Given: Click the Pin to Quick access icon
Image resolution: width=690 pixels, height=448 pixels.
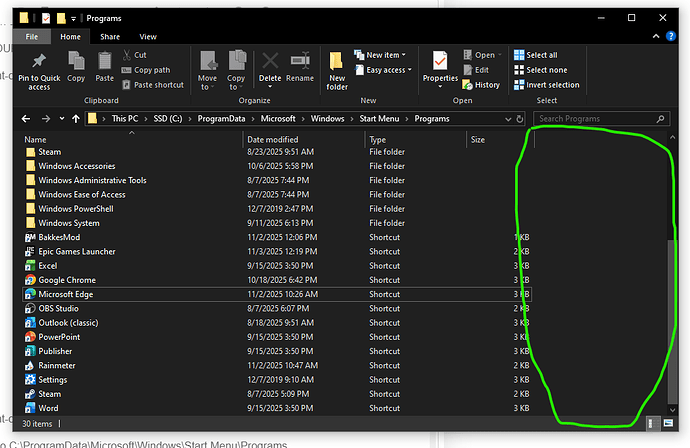Looking at the screenshot, I should pyautogui.click(x=39, y=64).
